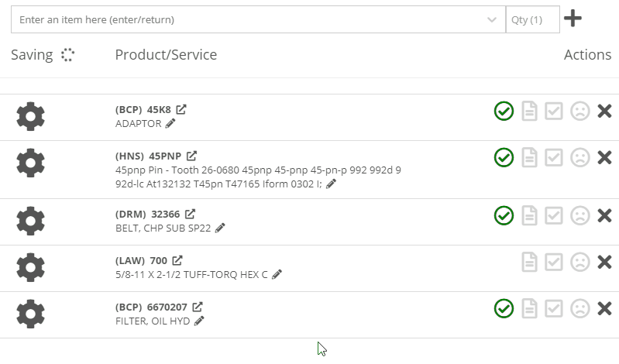
Task: Toggle the checkbox icon for LAW 700 row
Action: click(x=553, y=262)
